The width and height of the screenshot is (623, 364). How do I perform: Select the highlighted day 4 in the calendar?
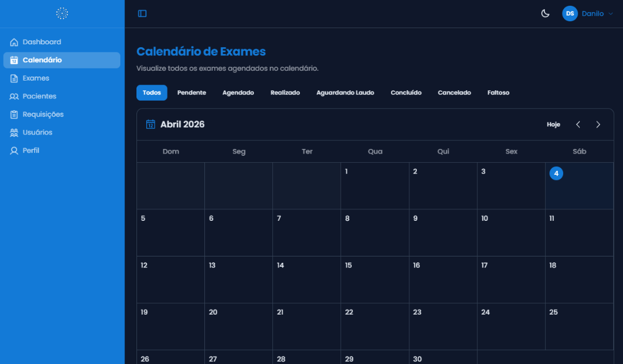tap(556, 174)
